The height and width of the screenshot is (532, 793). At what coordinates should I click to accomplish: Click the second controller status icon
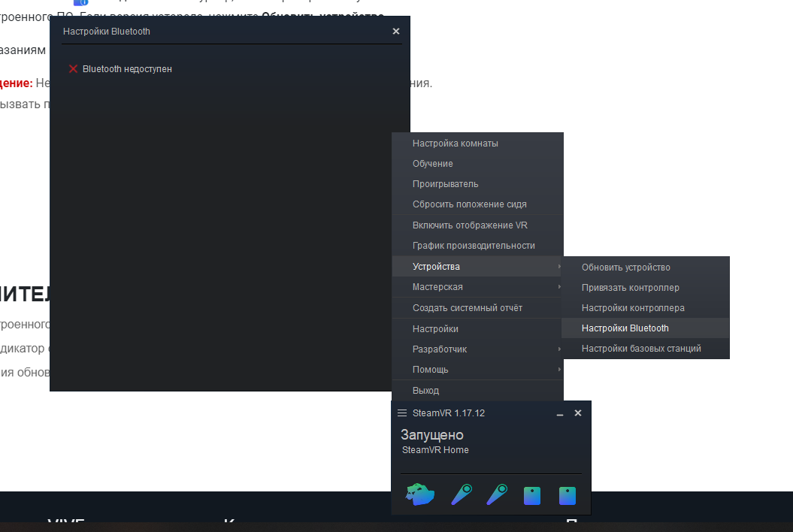[497, 494]
